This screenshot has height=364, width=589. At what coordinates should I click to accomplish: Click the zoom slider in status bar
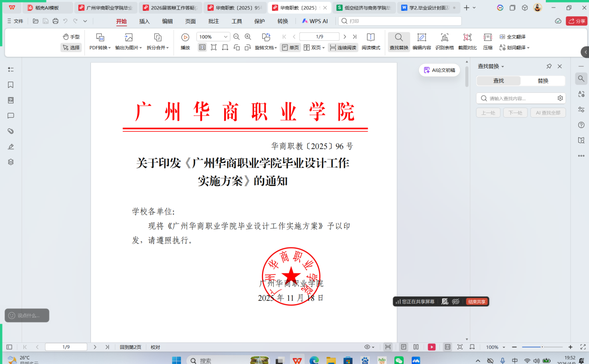[542, 347]
